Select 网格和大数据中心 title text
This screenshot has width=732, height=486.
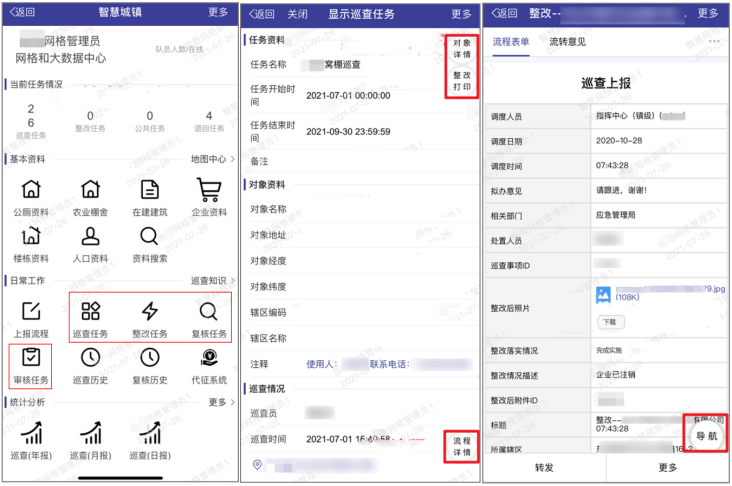pyautogui.click(x=61, y=58)
